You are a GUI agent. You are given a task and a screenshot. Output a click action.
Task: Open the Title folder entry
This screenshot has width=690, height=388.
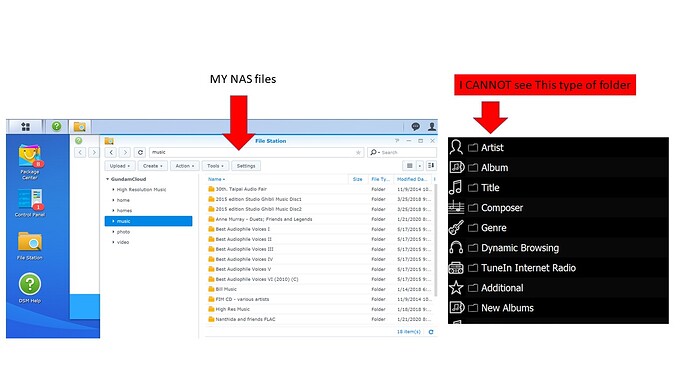click(x=490, y=188)
